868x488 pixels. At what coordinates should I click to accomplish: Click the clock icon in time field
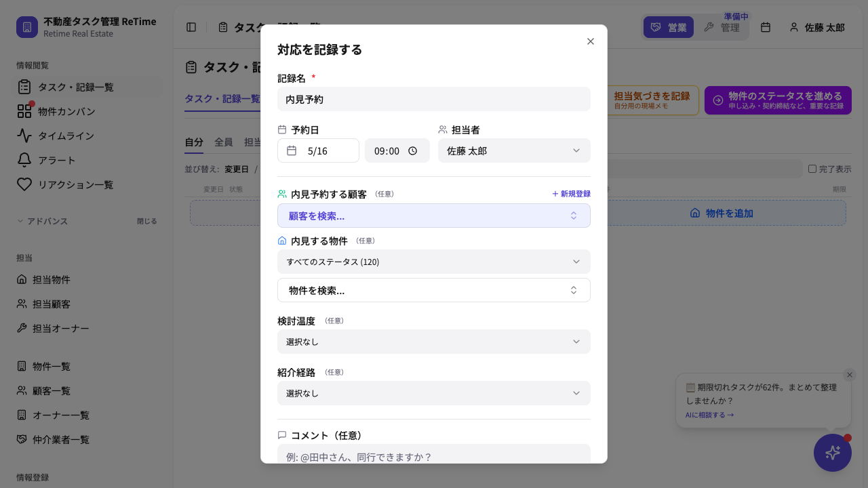point(413,151)
